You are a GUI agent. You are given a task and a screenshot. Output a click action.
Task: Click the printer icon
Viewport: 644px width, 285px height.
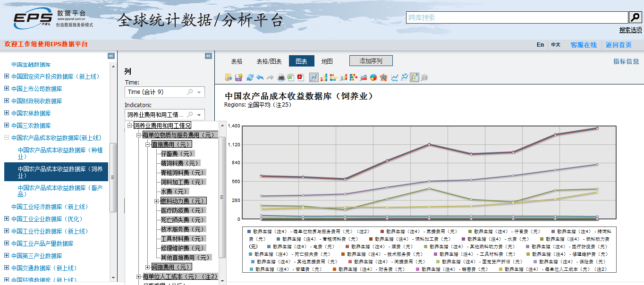pyautogui.click(x=281, y=77)
